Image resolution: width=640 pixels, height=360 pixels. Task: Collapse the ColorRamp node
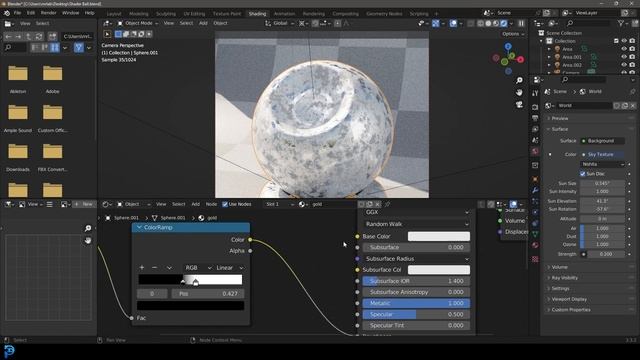139,227
